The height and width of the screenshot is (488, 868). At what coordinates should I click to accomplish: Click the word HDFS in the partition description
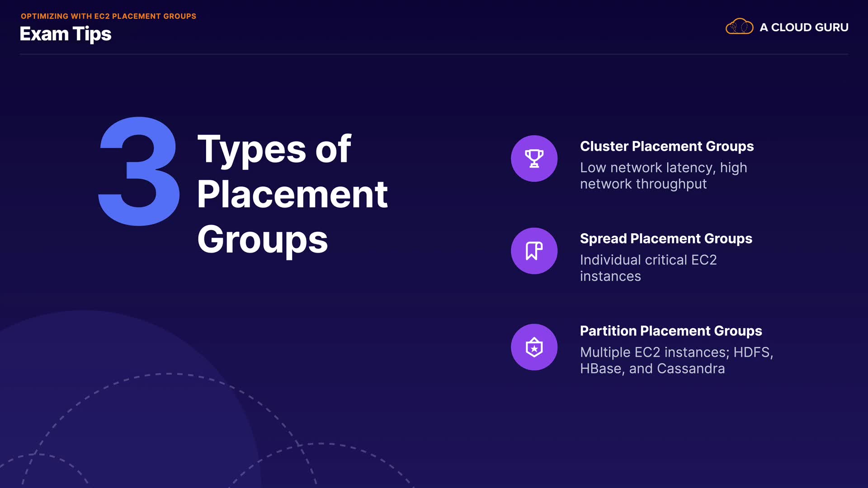pos(753,352)
